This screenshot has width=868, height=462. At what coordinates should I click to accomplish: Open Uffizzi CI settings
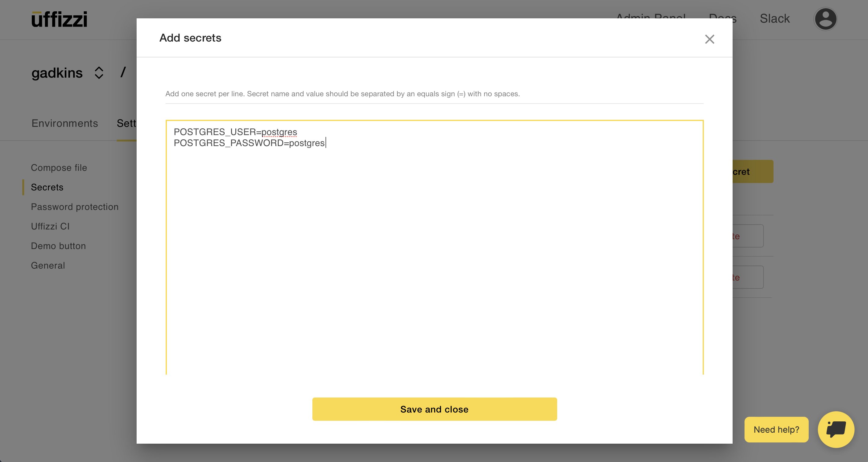point(50,226)
